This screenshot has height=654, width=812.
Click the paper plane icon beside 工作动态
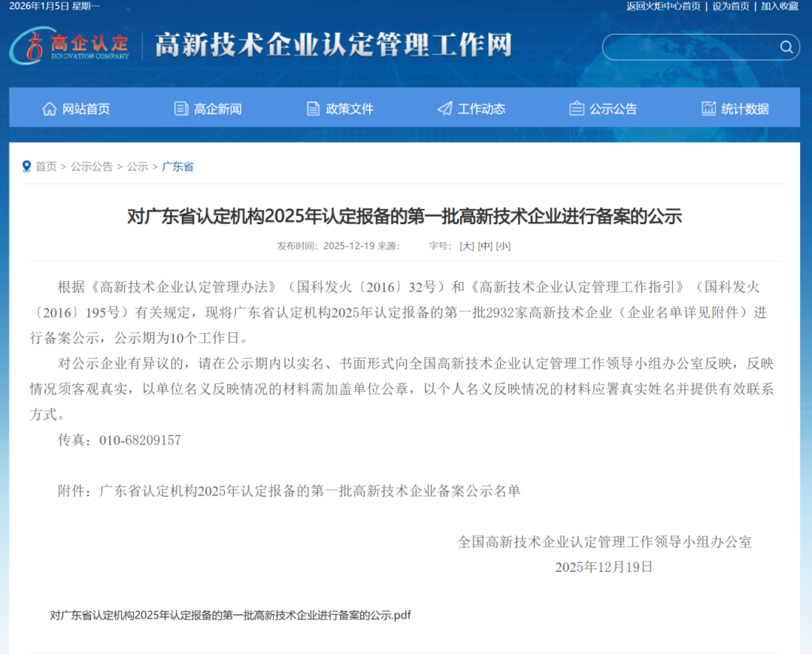(445, 108)
